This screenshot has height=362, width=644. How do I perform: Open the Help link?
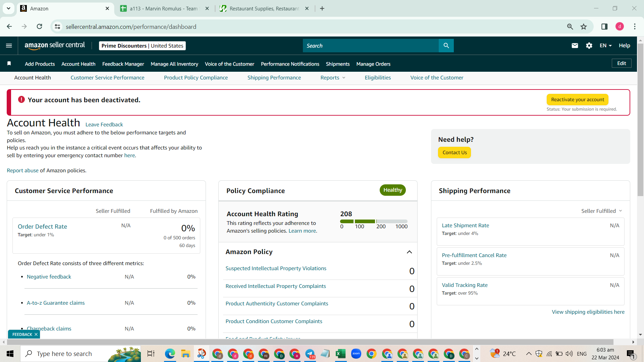[x=624, y=46]
